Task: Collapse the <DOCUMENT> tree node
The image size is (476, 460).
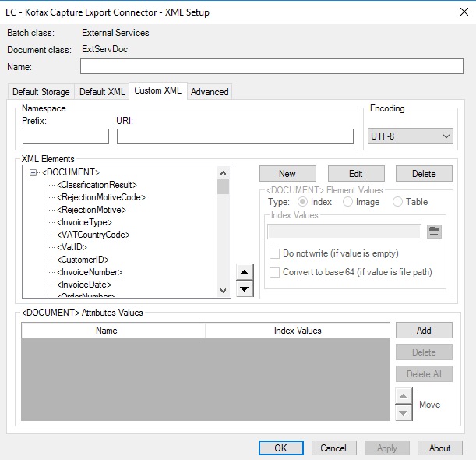Action: [x=33, y=172]
